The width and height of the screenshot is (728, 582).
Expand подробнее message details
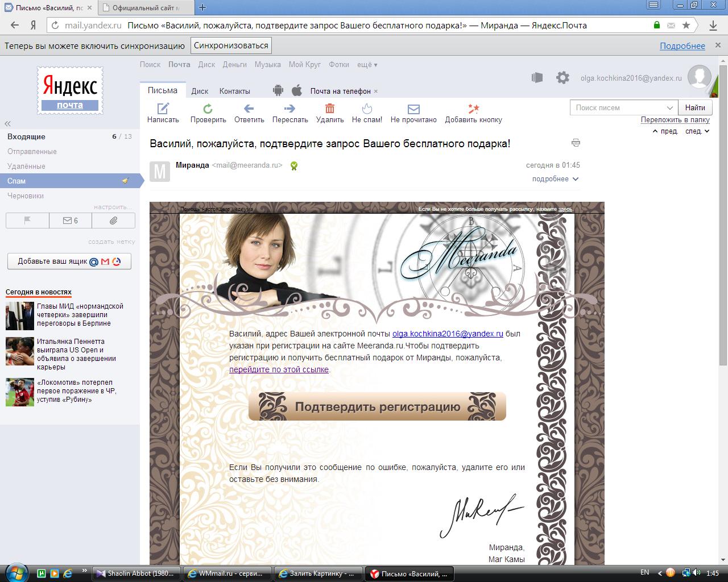pos(555,178)
